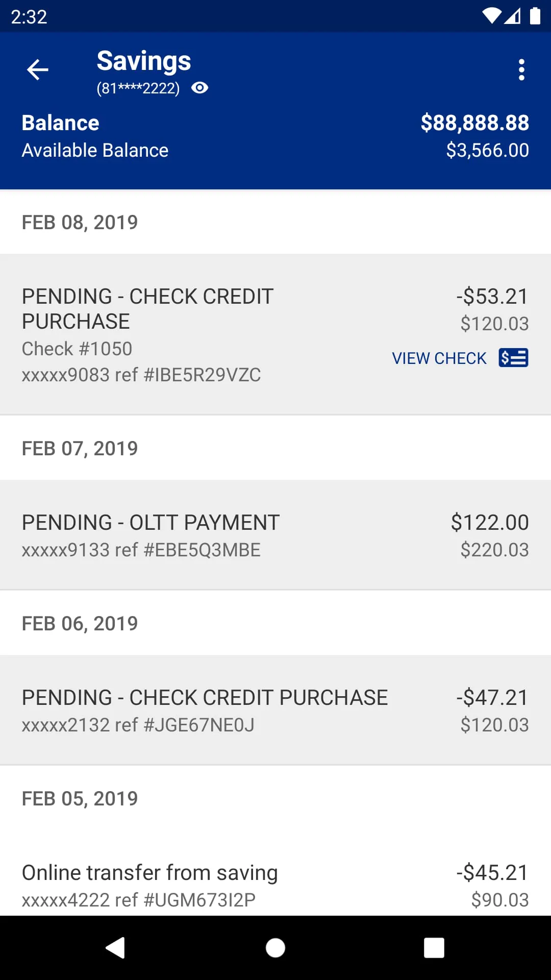
Task: Tap the VIEW CHECK link
Action: click(439, 358)
